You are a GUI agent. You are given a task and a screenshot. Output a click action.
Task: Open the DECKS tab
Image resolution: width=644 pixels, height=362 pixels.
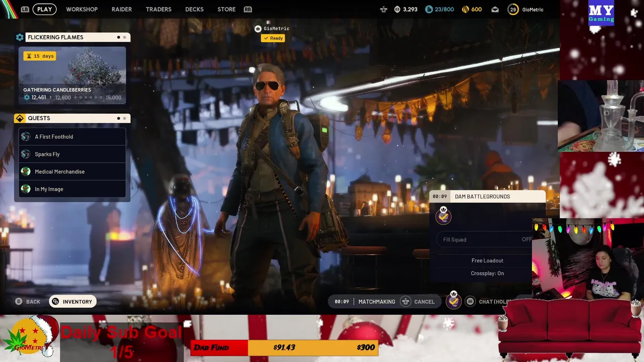[x=194, y=9]
